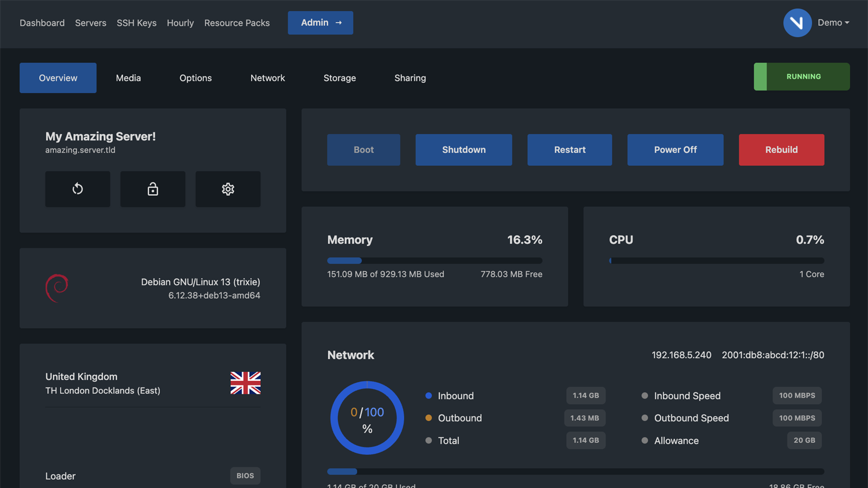Image resolution: width=868 pixels, height=488 pixels.
Task: Click the IP address 192.168.5.240
Action: [681, 355]
